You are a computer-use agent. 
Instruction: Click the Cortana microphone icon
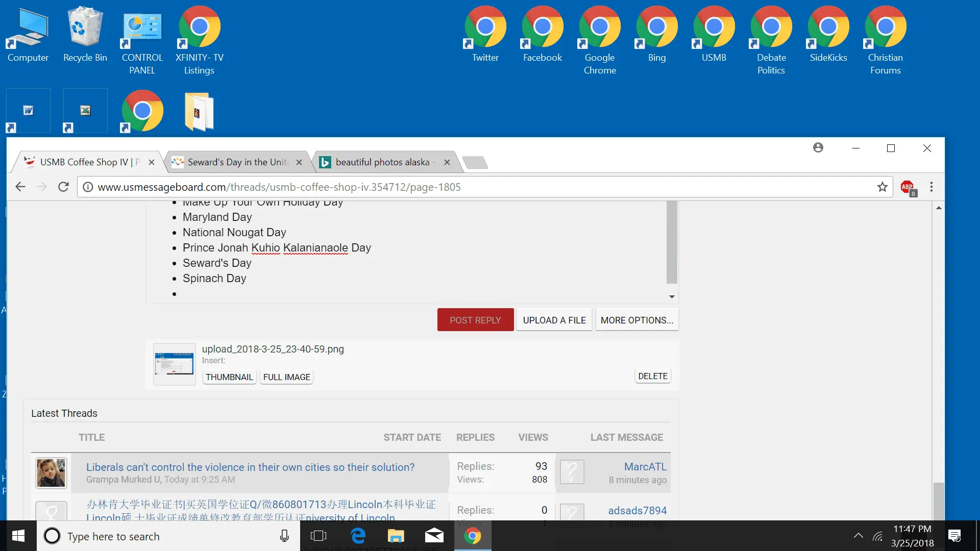(x=285, y=536)
